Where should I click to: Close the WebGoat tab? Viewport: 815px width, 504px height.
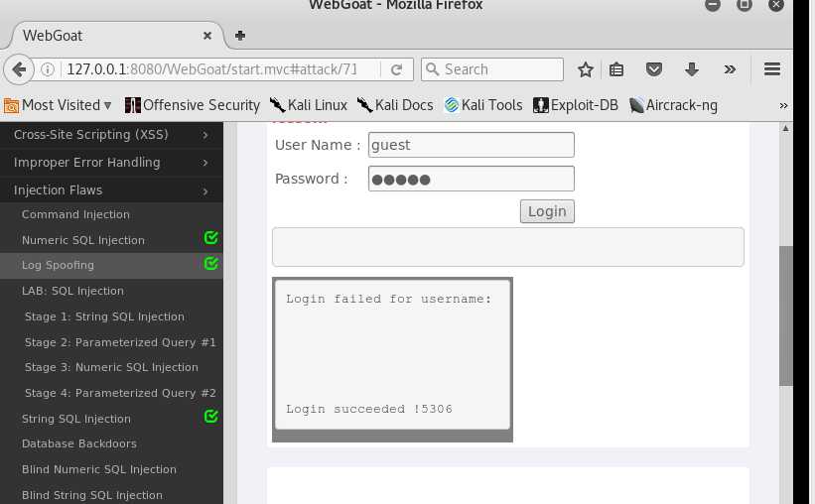pos(206,36)
